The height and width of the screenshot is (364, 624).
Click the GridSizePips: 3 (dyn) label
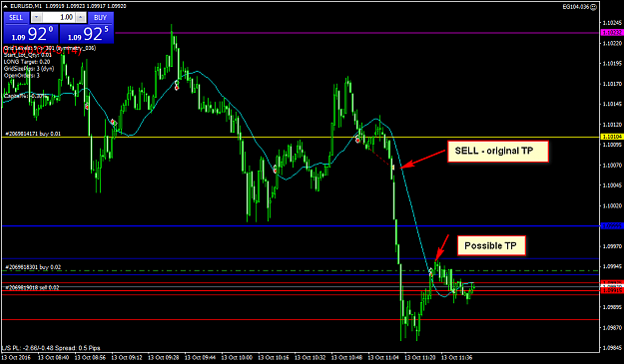(x=29, y=69)
